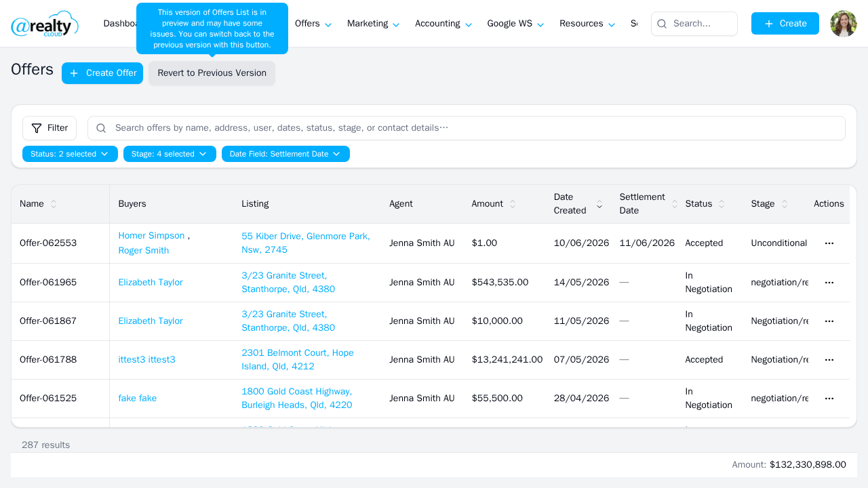Click the Unconditional stage cell
The width and height of the screenshot is (868, 488).
pyautogui.click(x=779, y=243)
